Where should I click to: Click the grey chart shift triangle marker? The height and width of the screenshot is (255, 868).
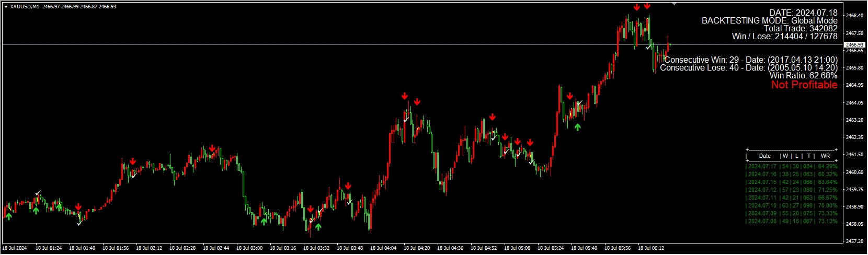[674, 4]
